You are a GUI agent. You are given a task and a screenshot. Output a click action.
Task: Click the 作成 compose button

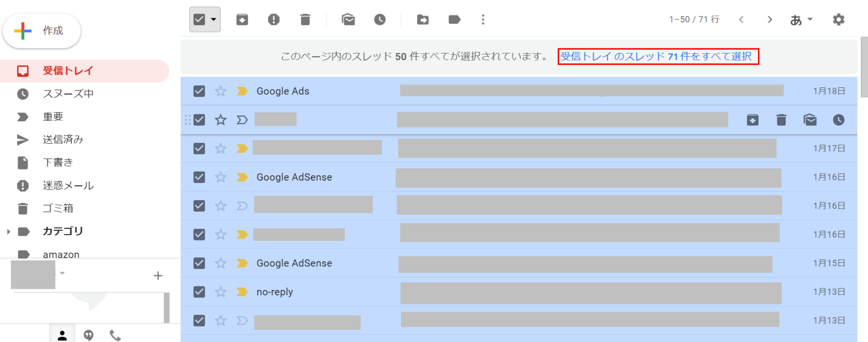point(42,31)
